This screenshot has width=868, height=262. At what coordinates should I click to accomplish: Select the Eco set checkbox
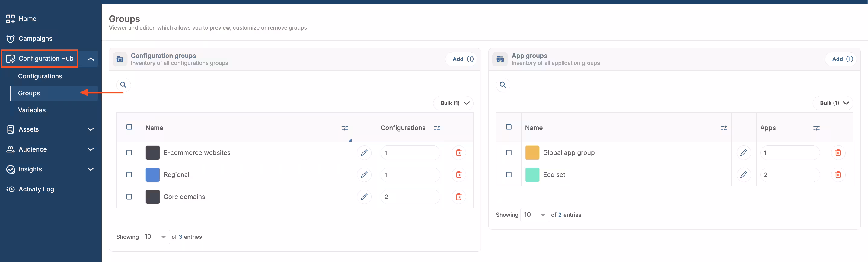tap(509, 175)
